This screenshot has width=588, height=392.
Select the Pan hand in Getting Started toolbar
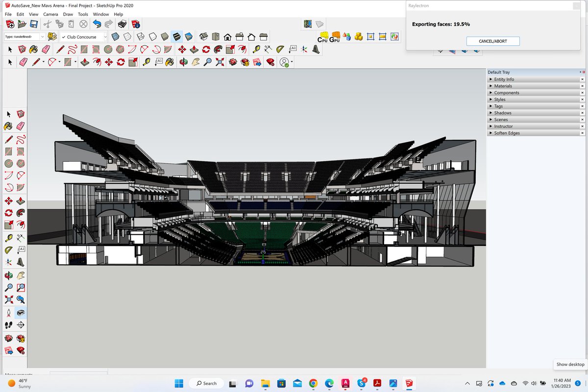coord(196,62)
